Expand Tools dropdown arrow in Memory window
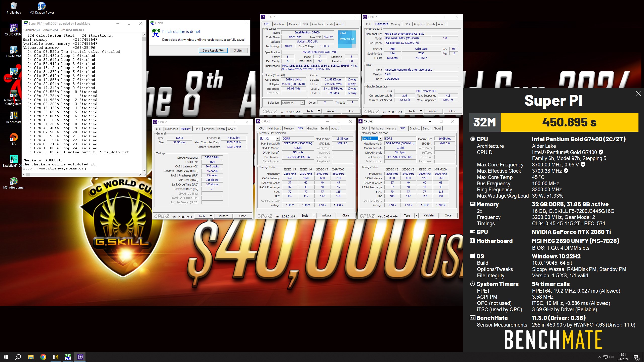Image resolution: width=644 pixels, height=362 pixels. pyautogui.click(x=211, y=216)
